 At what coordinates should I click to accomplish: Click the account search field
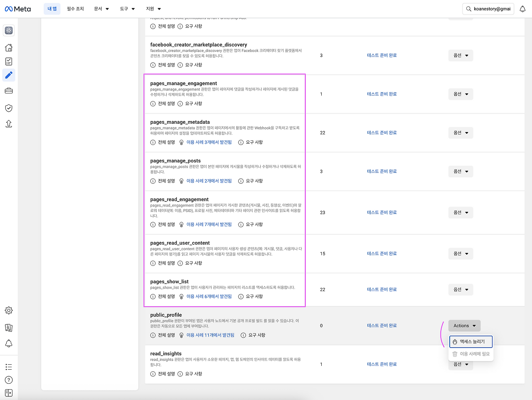488,9
